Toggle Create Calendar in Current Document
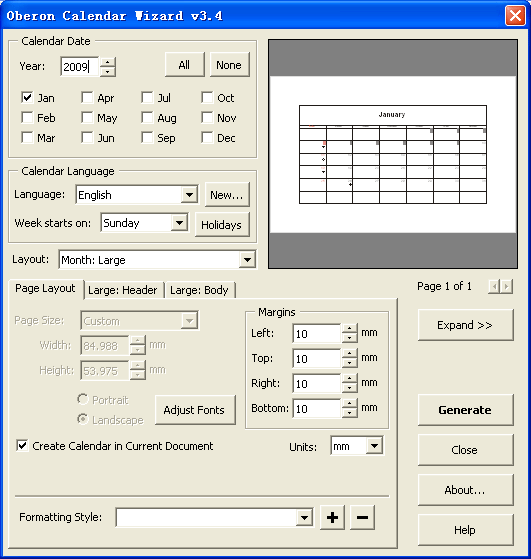The height and width of the screenshot is (559, 531). (x=22, y=446)
